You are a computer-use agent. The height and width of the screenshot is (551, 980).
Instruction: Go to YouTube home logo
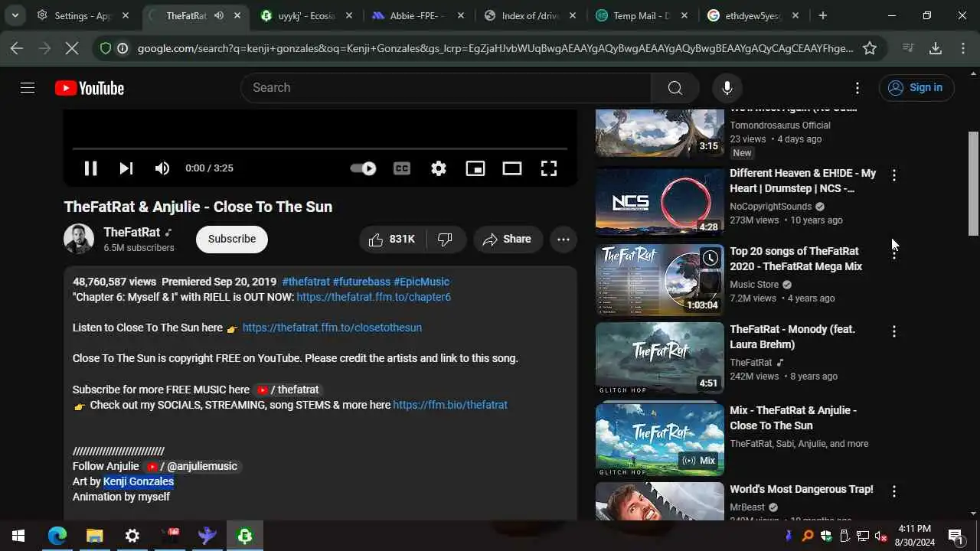pos(90,88)
